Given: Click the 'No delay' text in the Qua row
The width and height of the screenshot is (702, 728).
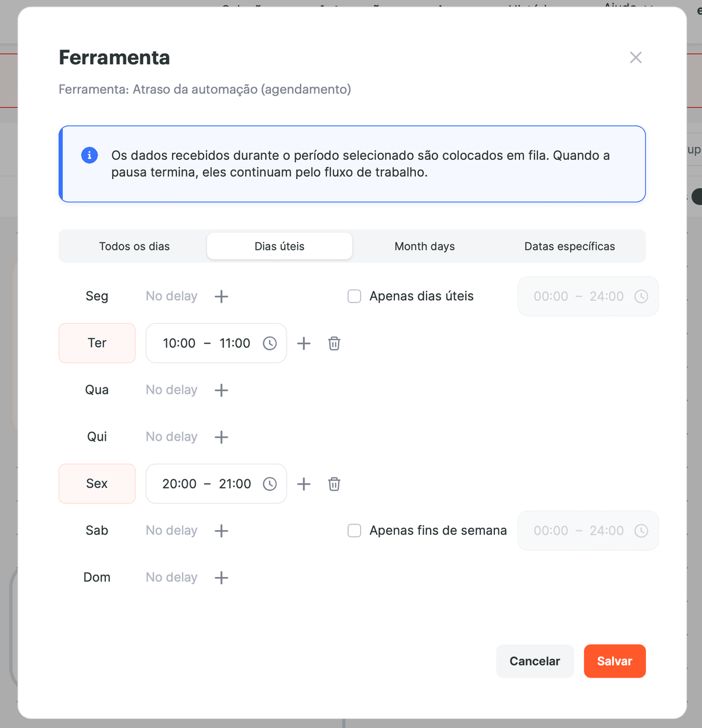Looking at the screenshot, I should [171, 390].
